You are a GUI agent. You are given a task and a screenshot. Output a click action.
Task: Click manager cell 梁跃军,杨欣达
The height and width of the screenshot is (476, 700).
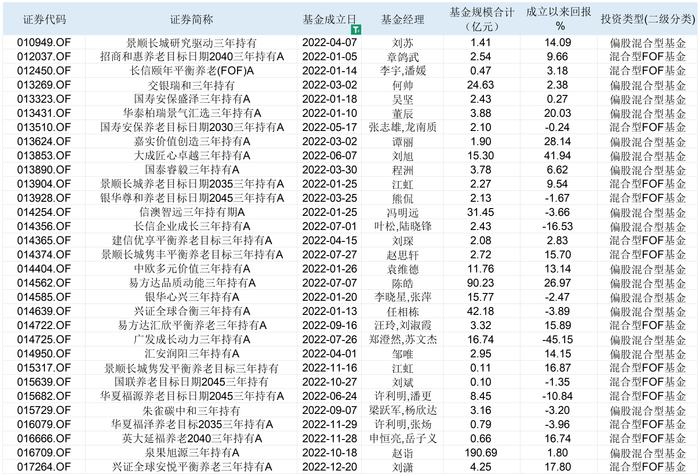pyautogui.click(x=402, y=410)
